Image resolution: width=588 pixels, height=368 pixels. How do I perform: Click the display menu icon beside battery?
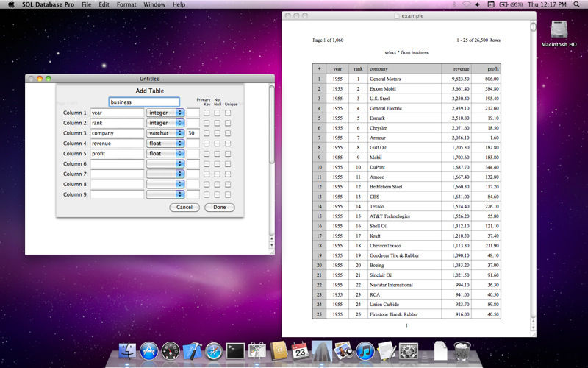click(x=491, y=4)
